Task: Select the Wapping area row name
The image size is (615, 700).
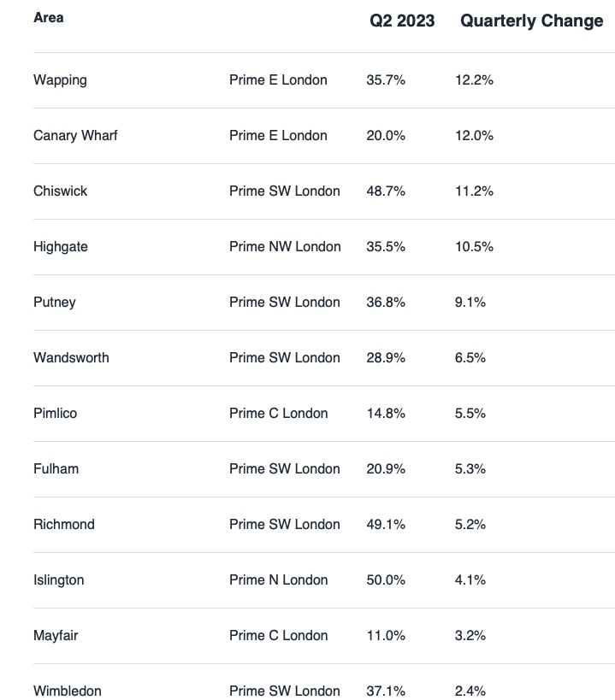Action: tap(60, 80)
